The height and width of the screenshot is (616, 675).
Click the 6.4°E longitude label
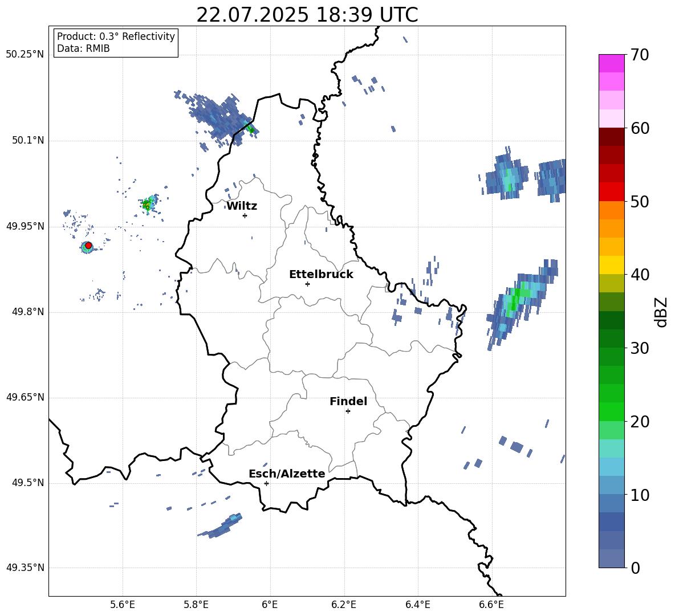click(x=417, y=605)
